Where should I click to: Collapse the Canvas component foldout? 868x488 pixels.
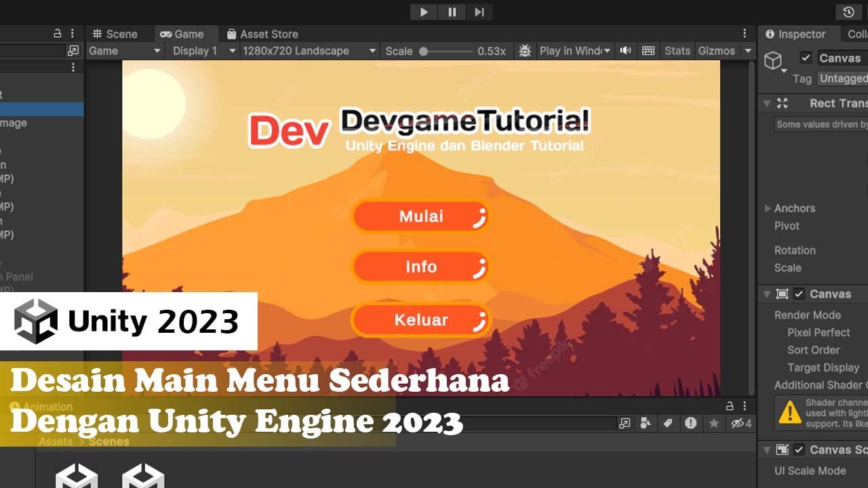pyautogui.click(x=767, y=294)
